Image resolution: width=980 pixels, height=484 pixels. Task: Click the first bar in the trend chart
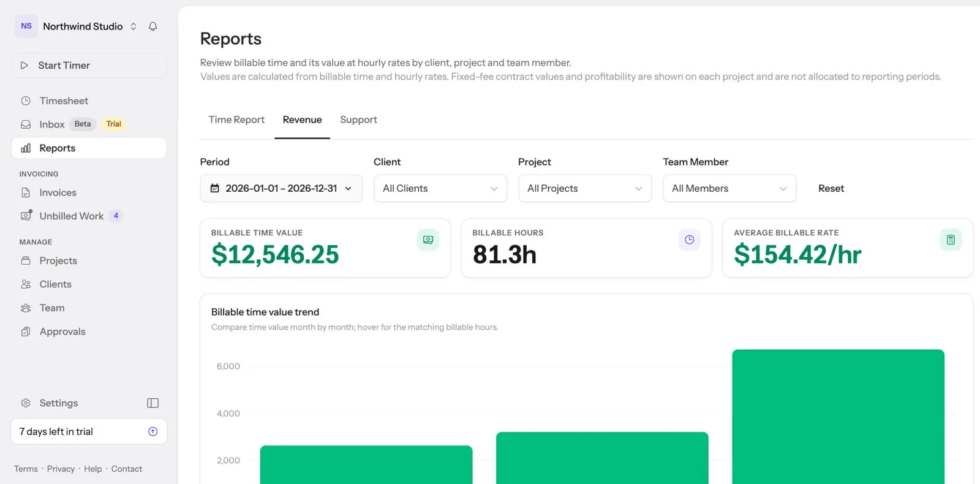coord(366,465)
